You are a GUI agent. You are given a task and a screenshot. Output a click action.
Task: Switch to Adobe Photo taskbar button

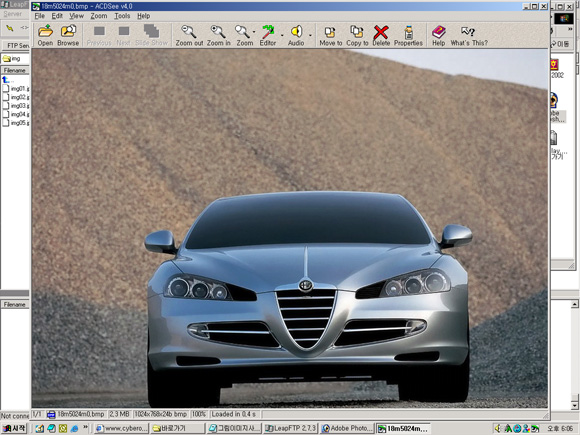[x=347, y=428]
